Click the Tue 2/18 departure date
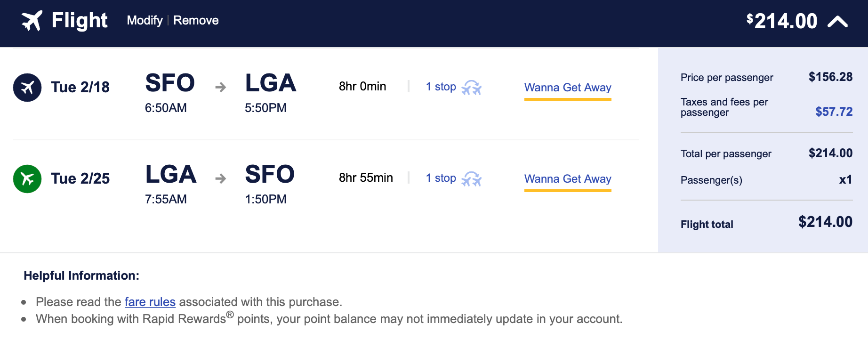This screenshot has width=868, height=339. [80, 87]
